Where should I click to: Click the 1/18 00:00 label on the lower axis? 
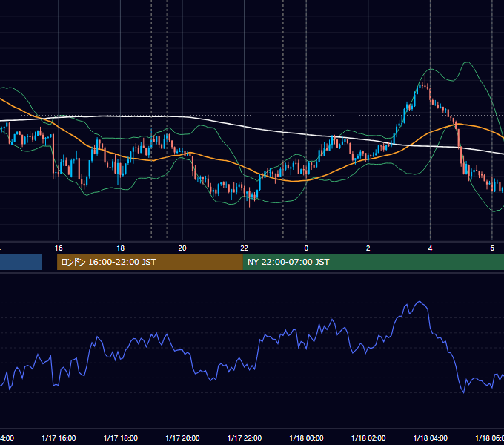(x=306, y=438)
